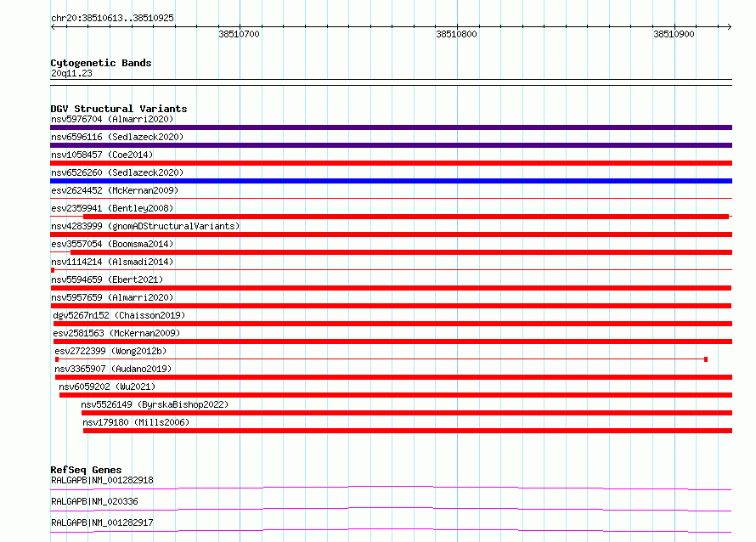Click the red bar under nsv1058457

pyautogui.click(x=391, y=163)
